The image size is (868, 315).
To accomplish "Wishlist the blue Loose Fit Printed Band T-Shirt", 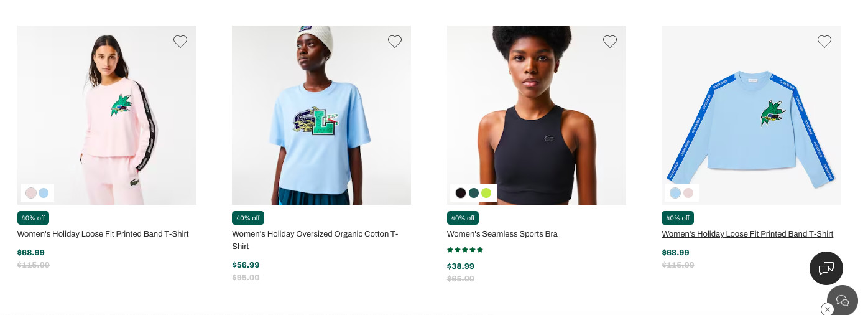I will tap(824, 42).
